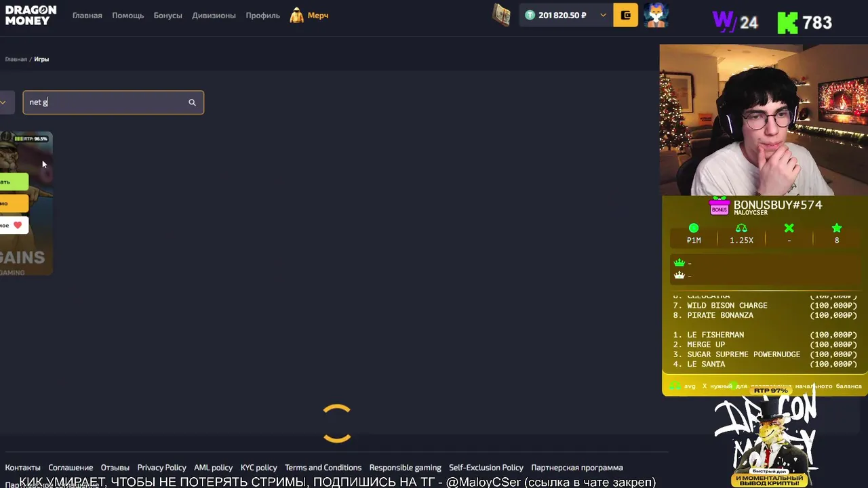
Task: Open Terms and Conditions footer link
Action: (323, 468)
